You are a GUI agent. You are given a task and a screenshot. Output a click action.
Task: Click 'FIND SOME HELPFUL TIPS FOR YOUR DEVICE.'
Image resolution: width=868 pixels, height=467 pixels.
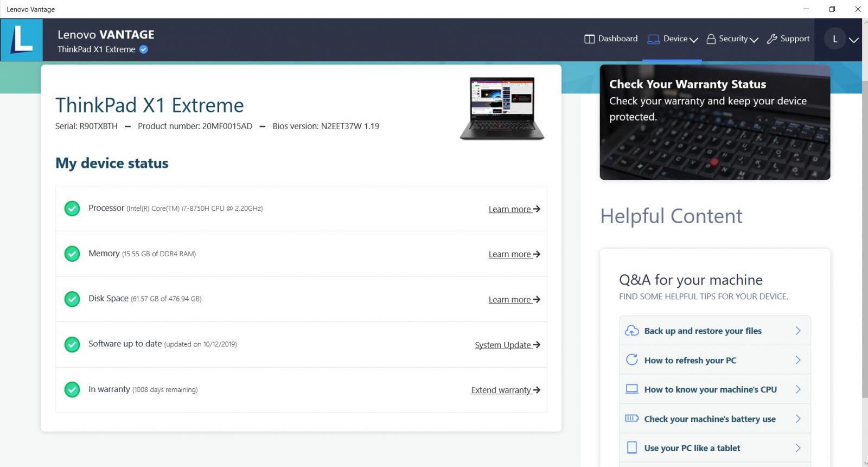(704, 296)
